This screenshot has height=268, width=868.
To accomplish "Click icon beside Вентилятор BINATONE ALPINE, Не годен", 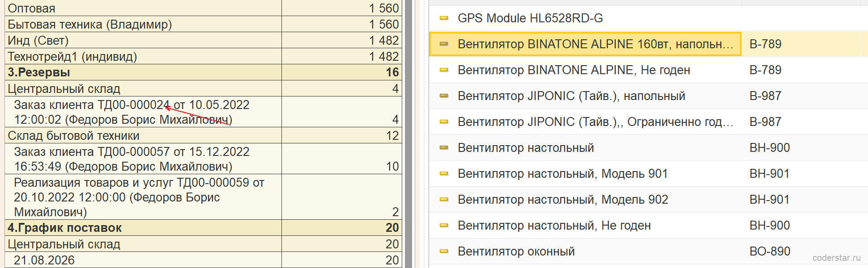I will 444,70.
